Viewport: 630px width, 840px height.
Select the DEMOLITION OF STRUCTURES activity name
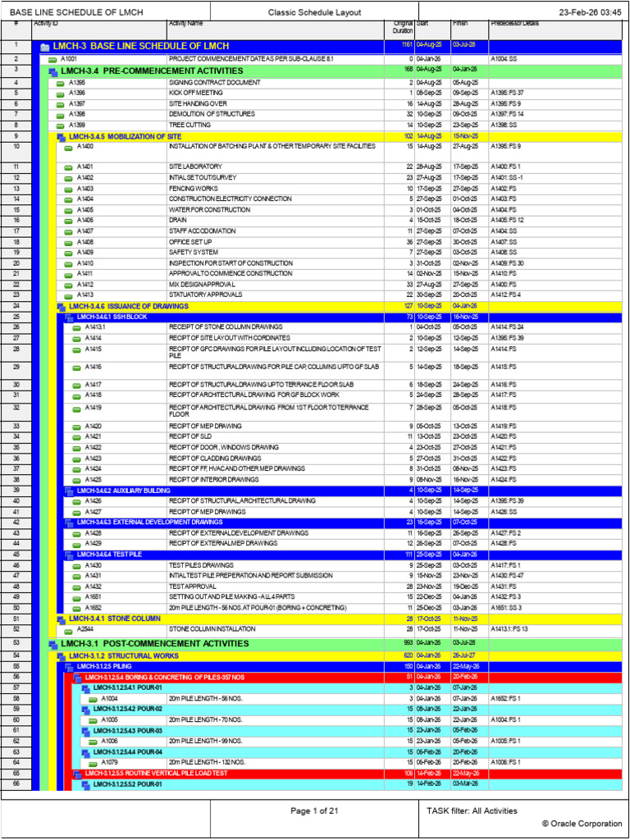212,114
